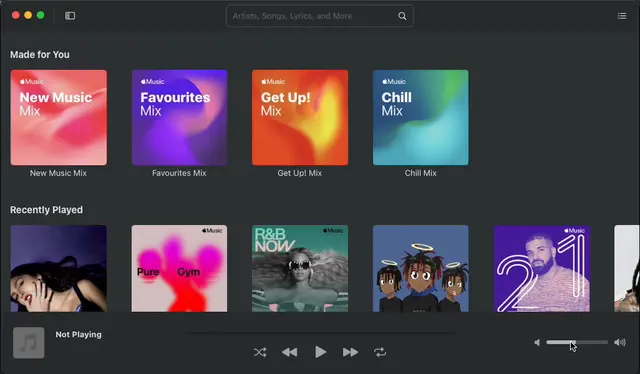Open the Pure Gym playlist cover
This screenshot has width=640, height=374.
180,269
